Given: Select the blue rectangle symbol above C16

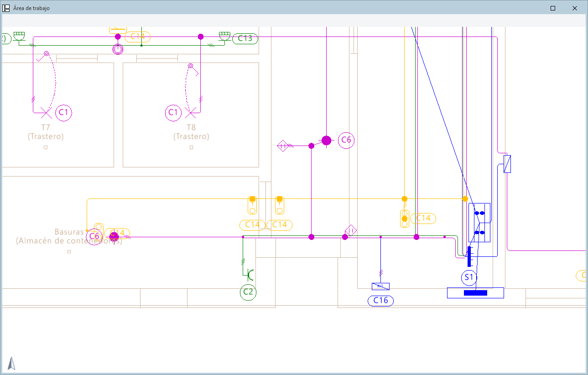Looking at the screenshot, I should click(x=380, y=286).
